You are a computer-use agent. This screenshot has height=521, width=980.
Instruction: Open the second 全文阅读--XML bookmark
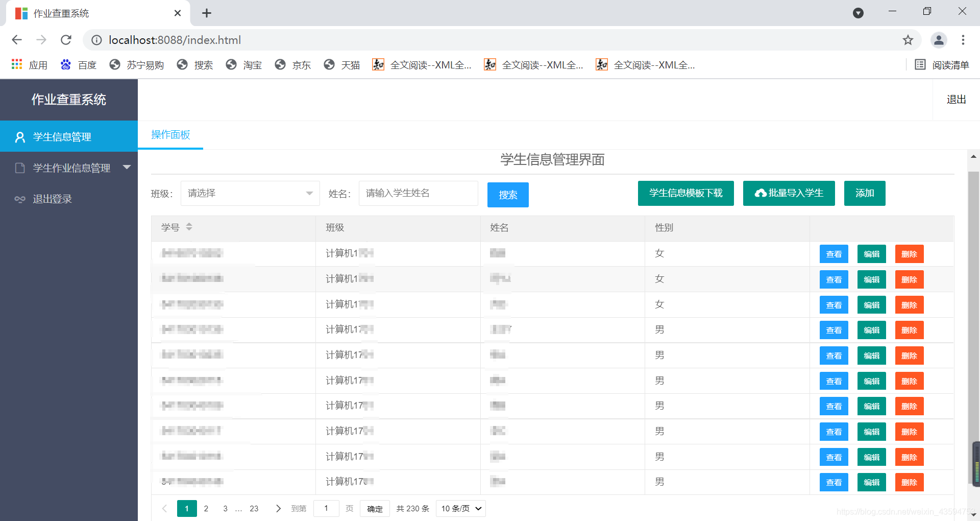(533, 65)
